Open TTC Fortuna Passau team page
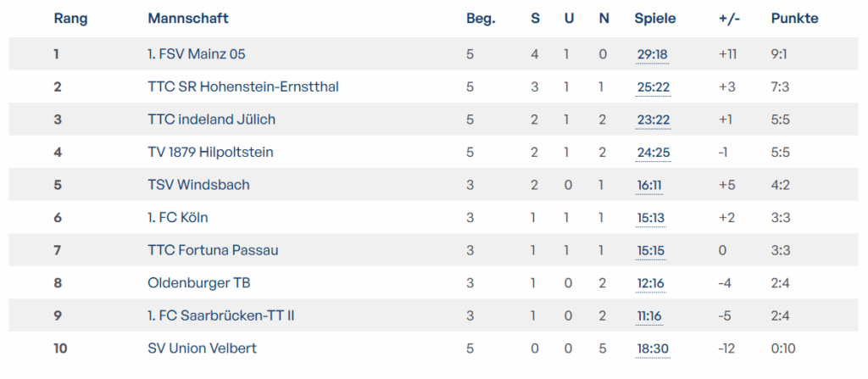 [x=213, y=250]
